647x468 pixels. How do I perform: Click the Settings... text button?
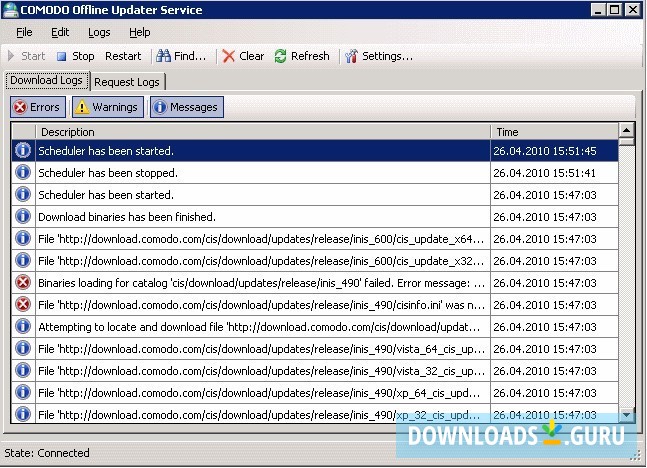coord(387,56)
